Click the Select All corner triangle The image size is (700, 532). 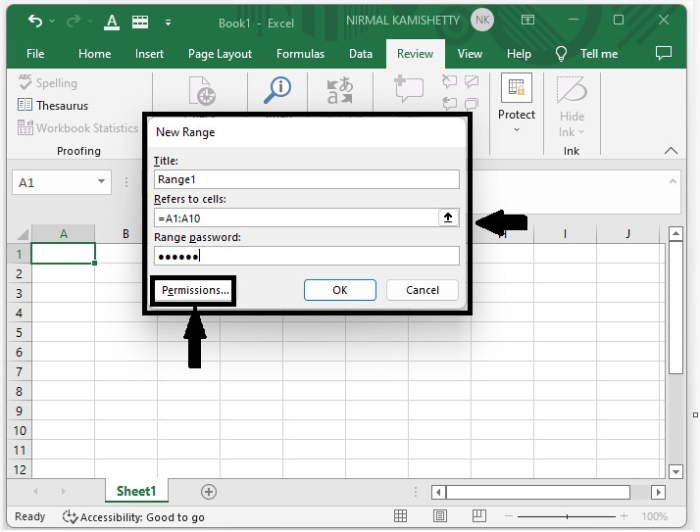click(x=21, y=234)
